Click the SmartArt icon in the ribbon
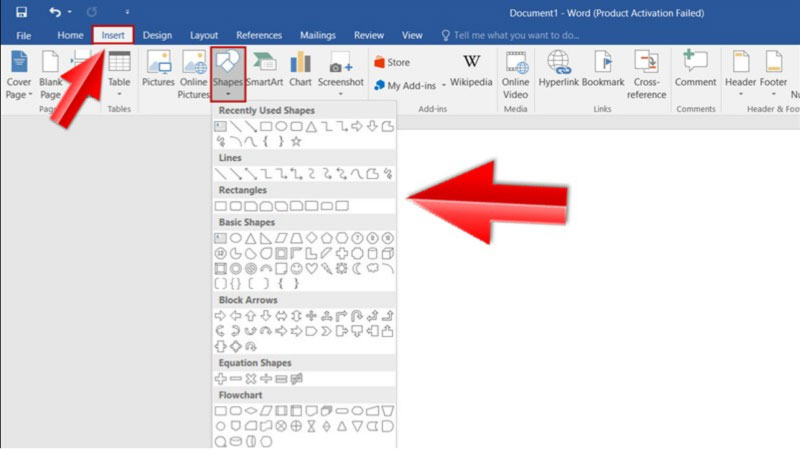The width and height of the screenshot is (800, 450). pos(264,68)
